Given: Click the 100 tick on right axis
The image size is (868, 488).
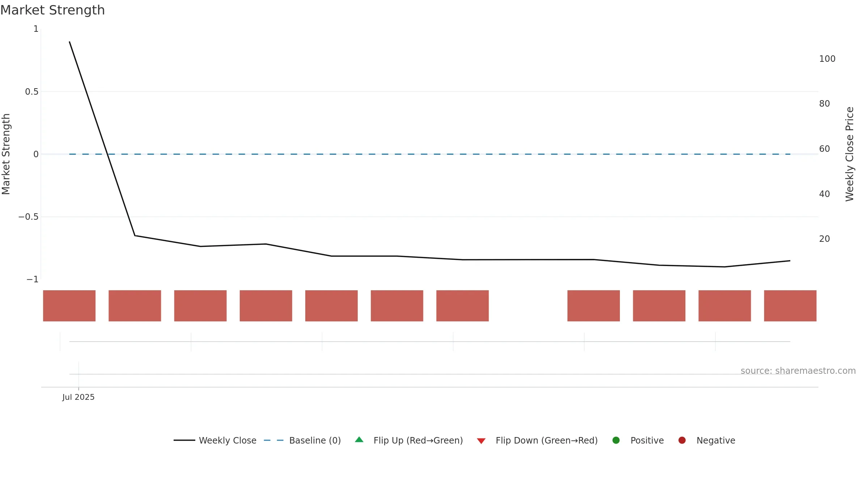Looking at the screenshot, I should (827, 59).
